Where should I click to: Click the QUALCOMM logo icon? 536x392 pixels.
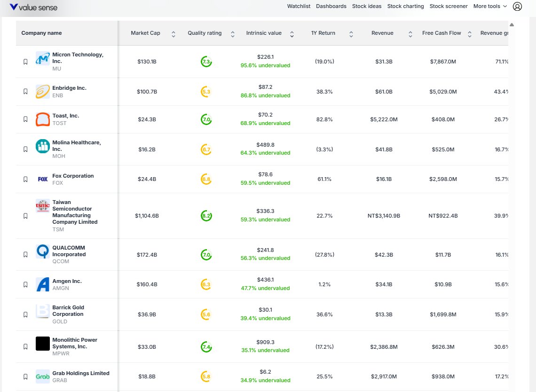43,251
